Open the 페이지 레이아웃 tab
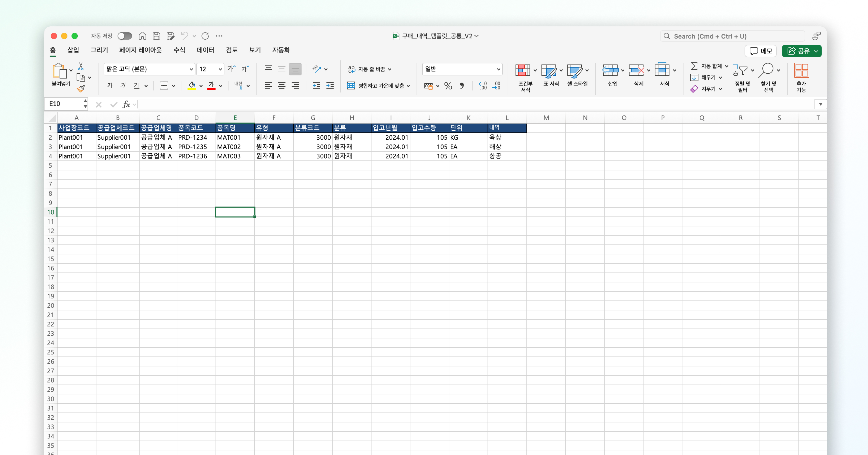Image resolution: width=868 pixels, height=455 pixels. pyautogui.click(x=140, y=50)
